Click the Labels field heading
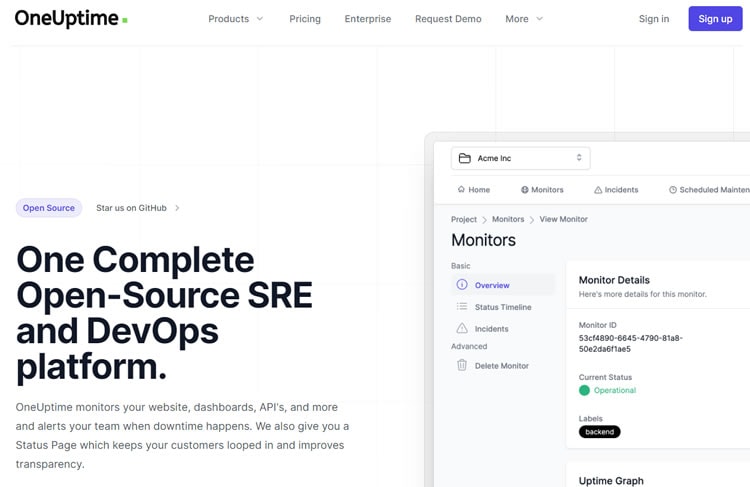This screenshot has width=750, height=487. coord(590,419)
